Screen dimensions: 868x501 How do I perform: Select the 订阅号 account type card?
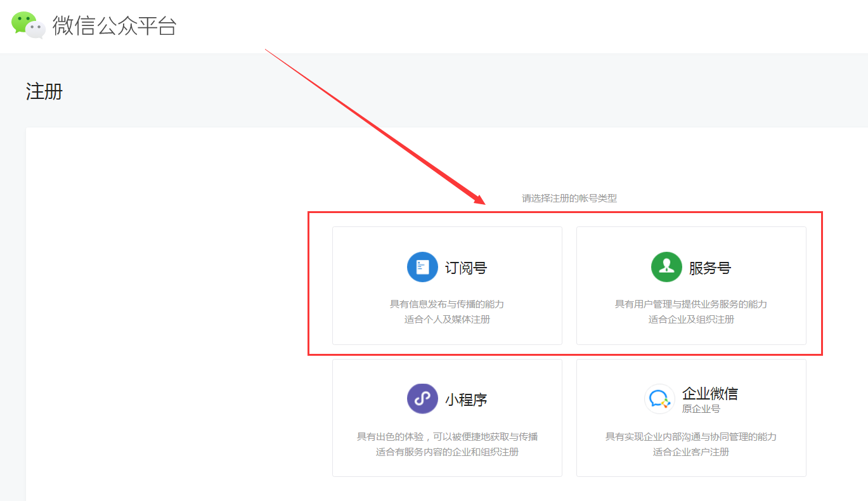(447, 285)
